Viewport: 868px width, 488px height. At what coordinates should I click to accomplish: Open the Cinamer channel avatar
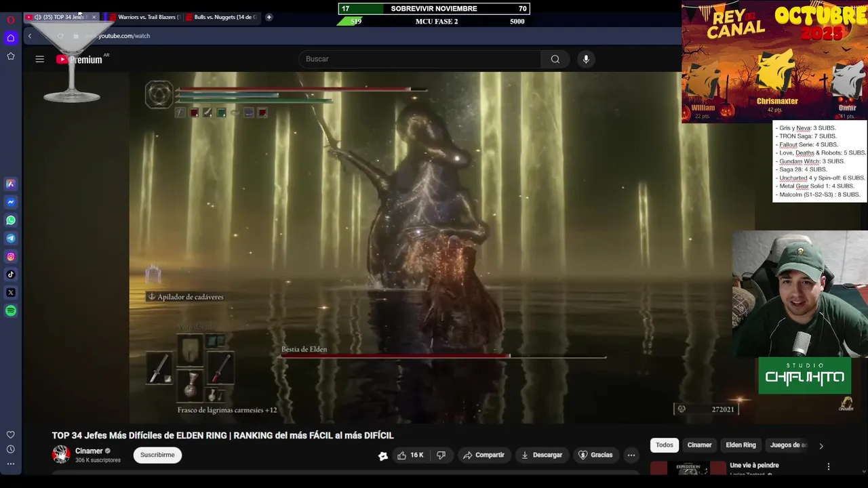(61, 454)
